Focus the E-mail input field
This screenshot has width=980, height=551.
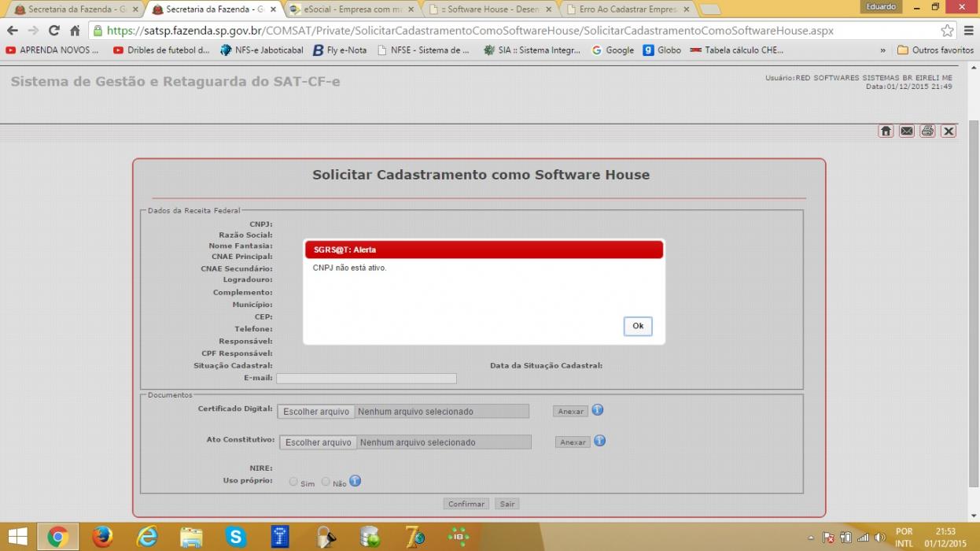click(x=367, y=379)
